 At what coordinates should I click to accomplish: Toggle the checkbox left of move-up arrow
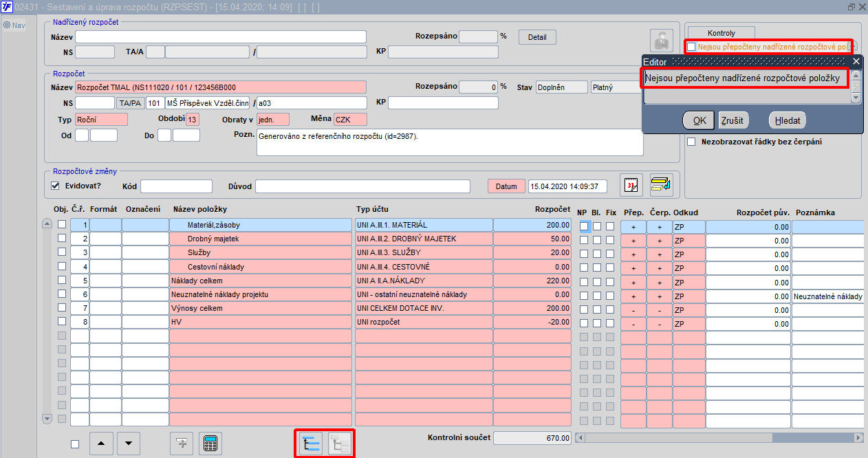click(x=75, y=444)
